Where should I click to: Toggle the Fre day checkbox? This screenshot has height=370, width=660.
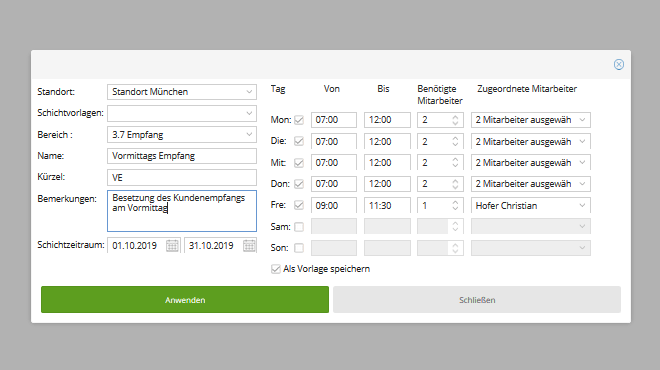coord(299,205)
